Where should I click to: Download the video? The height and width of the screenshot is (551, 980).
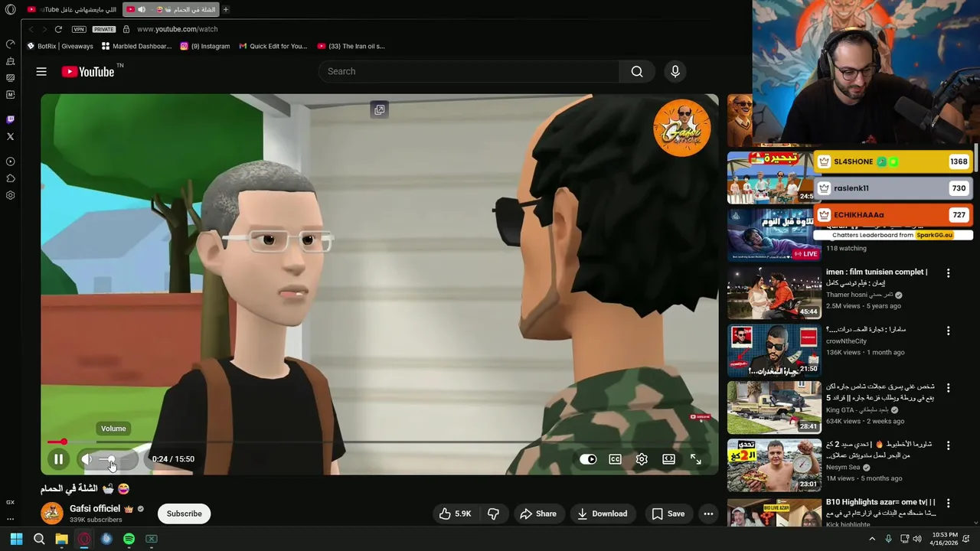click(602, 514)
